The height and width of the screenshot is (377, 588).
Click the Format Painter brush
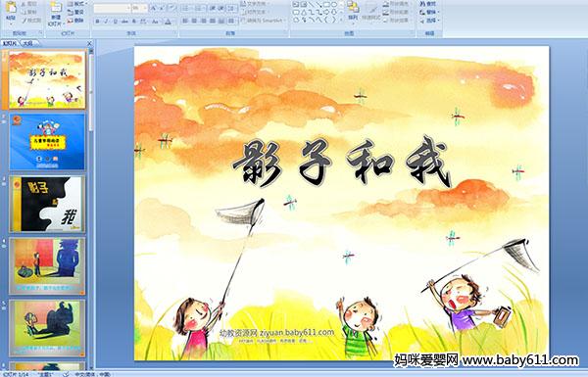coord(31,21)
